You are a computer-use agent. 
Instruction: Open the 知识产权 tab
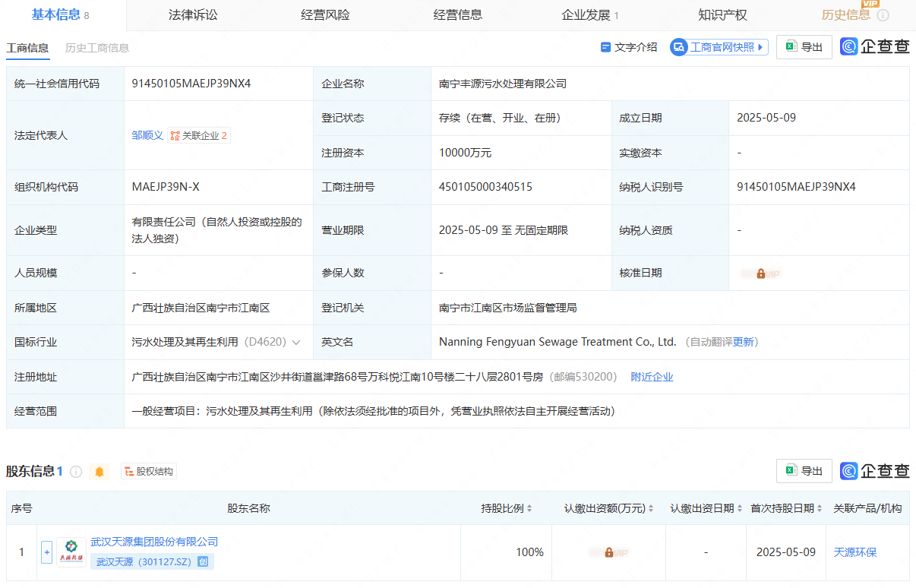click(x=722, y=14)
